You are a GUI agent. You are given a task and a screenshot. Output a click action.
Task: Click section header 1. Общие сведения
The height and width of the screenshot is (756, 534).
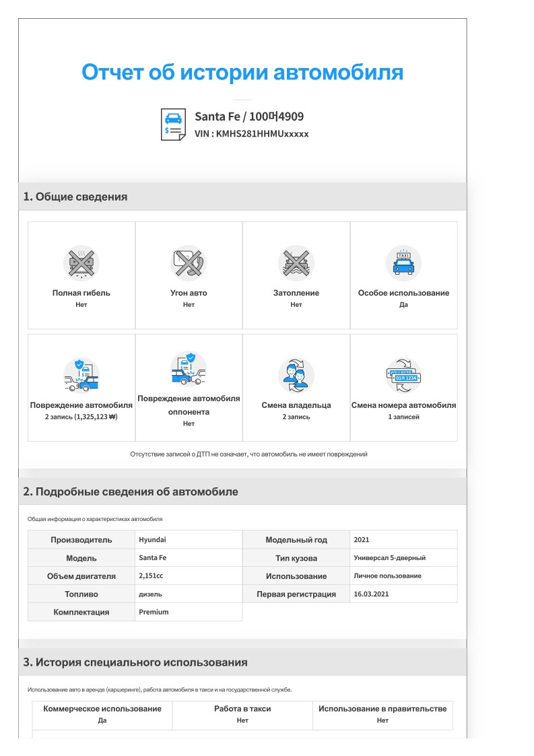click(x=242, y=197)
